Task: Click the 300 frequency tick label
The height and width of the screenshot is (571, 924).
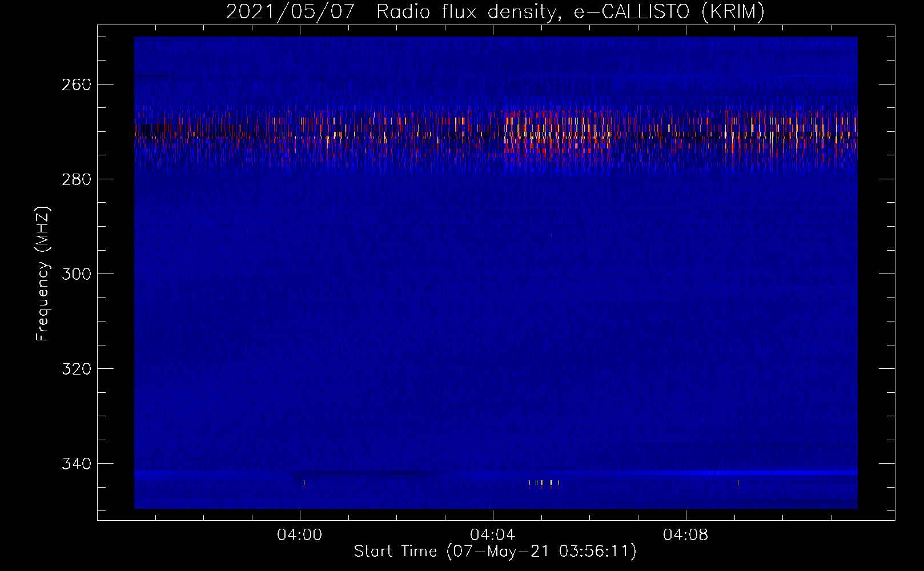Action: click(x=77, y=274)
